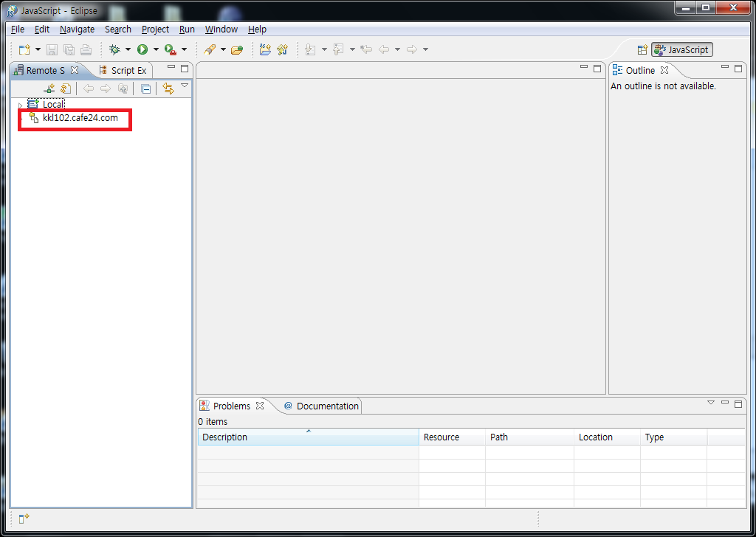
Task: Expand the Local tree node
Action: point(21,105)
